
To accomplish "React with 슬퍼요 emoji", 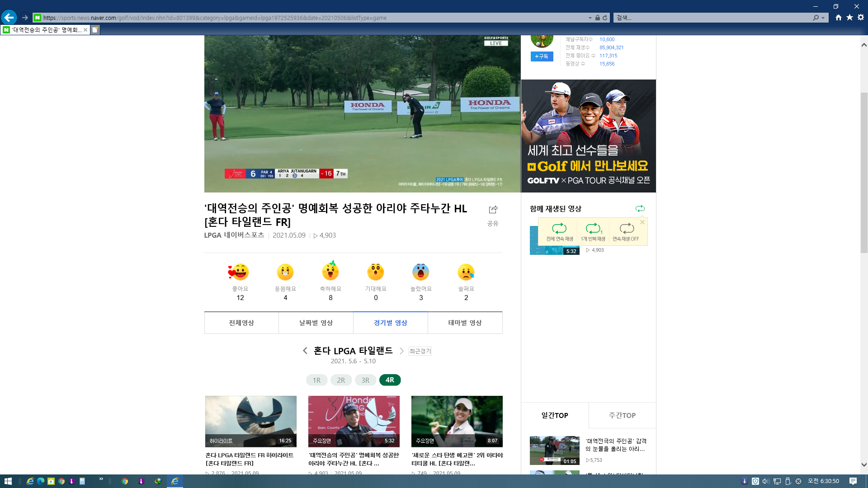I will point(466,272).
